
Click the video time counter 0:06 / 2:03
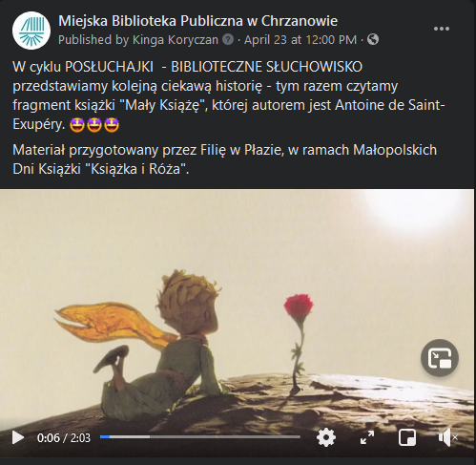[64, 438]
